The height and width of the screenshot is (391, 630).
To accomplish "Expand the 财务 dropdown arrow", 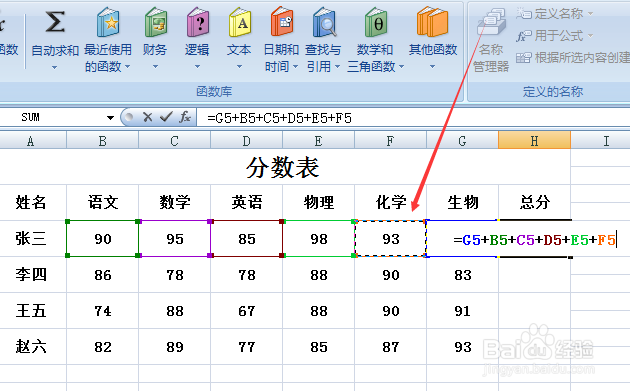I will click(x=155, y=67).
